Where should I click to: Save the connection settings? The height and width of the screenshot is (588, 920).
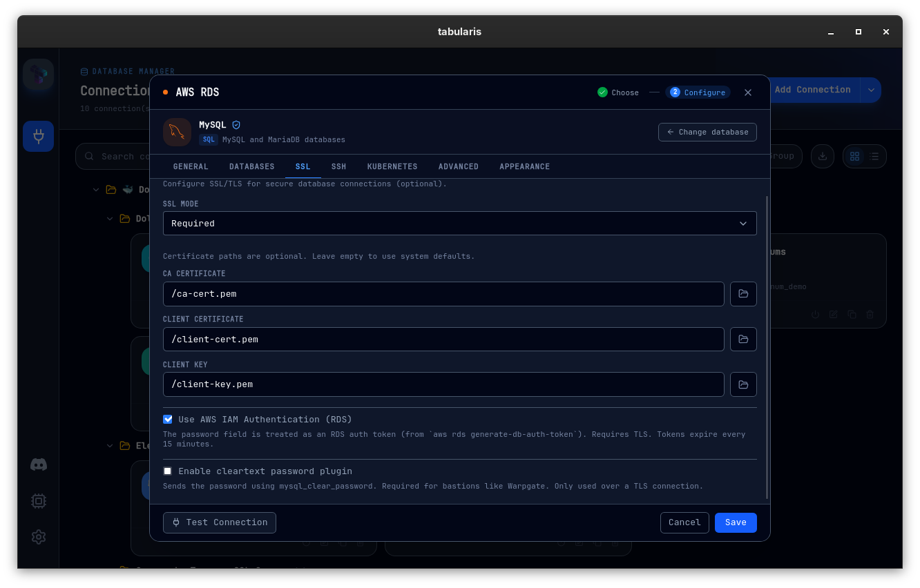coord(736,522)
